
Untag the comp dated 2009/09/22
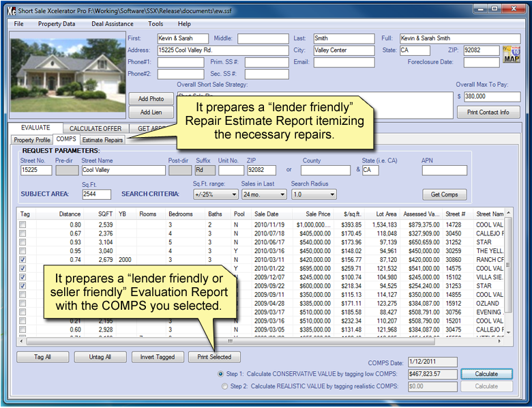pos(23,286)
